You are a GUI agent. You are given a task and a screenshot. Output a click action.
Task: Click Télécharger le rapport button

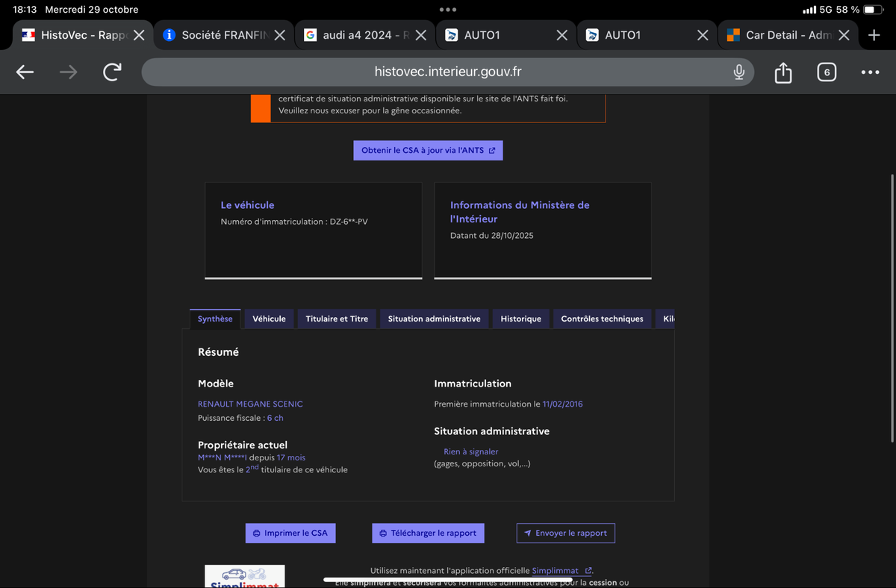click(x=428, y=533)
